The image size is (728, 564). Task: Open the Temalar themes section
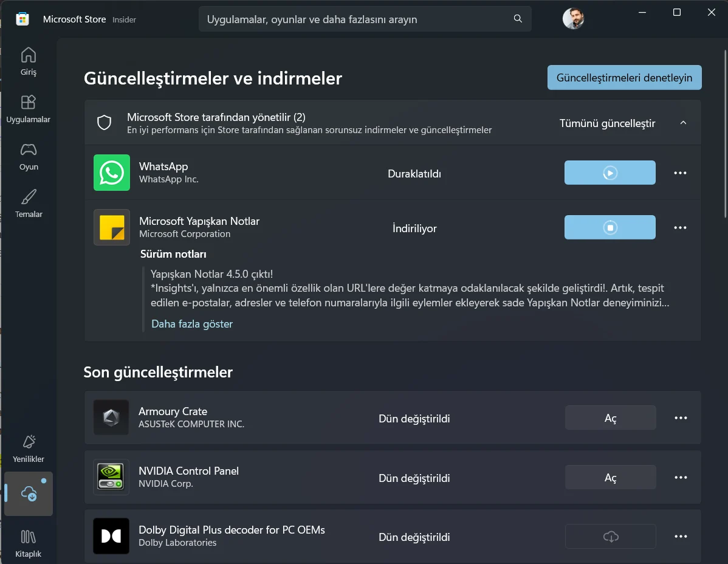pyautogui.click(x=29, y=204)
